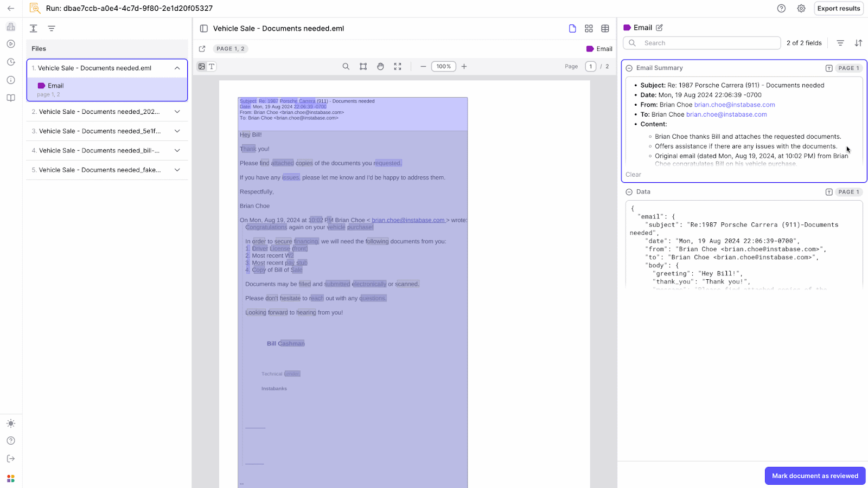868x488 pixels.
Task: Switch to table view icon
Action: (605, 29)
